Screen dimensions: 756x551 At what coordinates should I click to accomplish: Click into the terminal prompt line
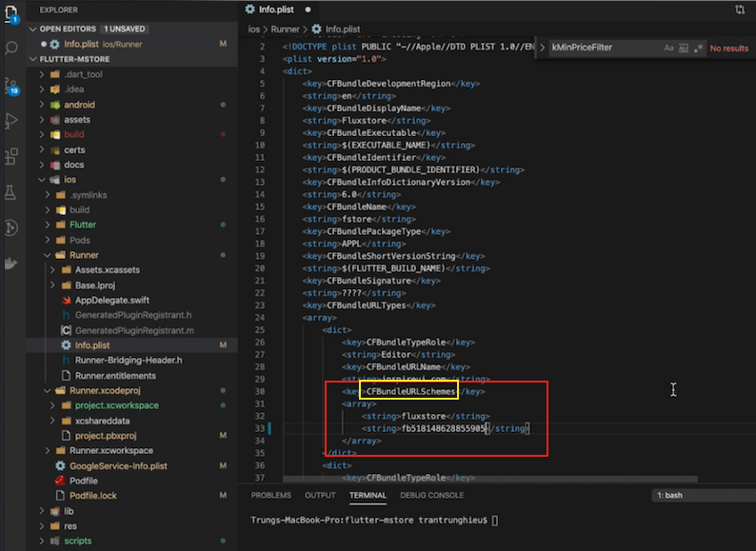click(x=374, y=521)
